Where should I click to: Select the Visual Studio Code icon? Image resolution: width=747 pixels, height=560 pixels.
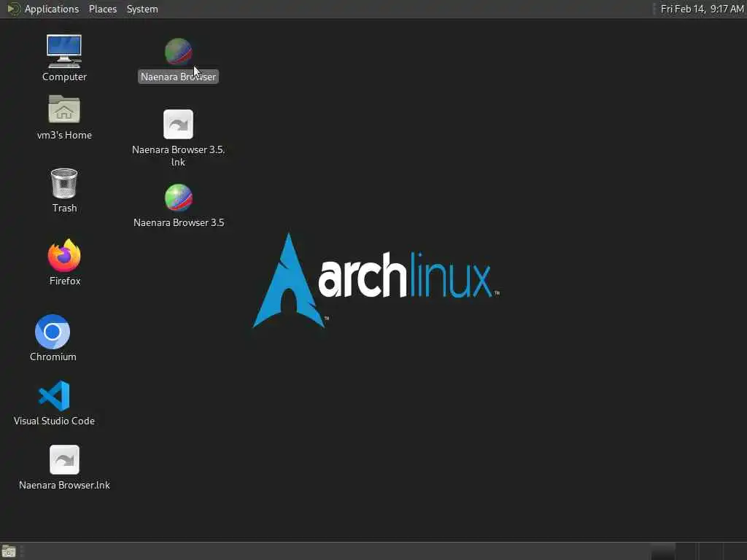click(54, 396)
